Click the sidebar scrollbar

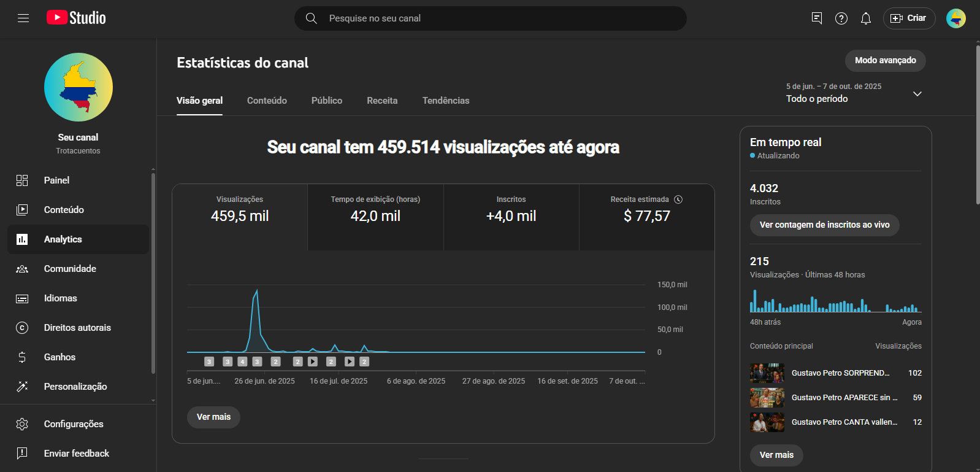pyautogui.click(x=153, y=273)
